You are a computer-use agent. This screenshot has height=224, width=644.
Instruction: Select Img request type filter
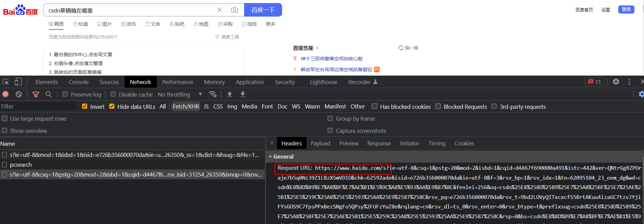(x=232, y=106)
